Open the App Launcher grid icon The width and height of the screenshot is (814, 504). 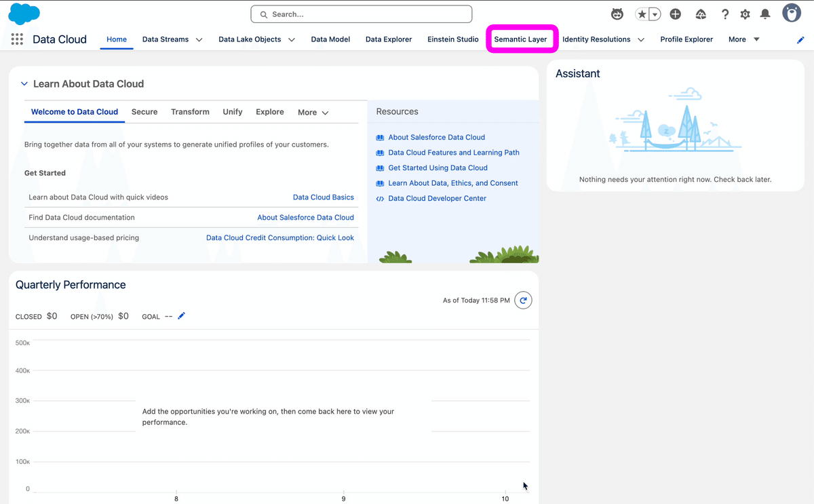(x=16, y=39)
